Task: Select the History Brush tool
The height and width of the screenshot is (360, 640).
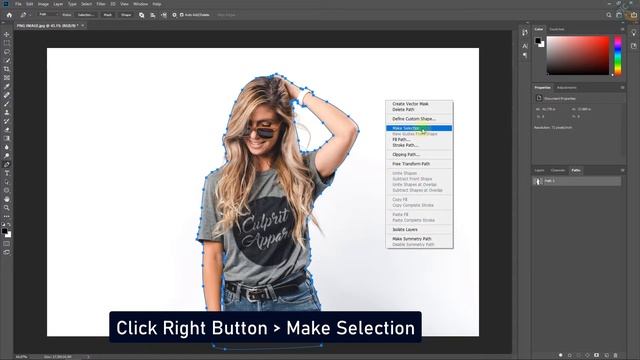Action: coord(7,121)
